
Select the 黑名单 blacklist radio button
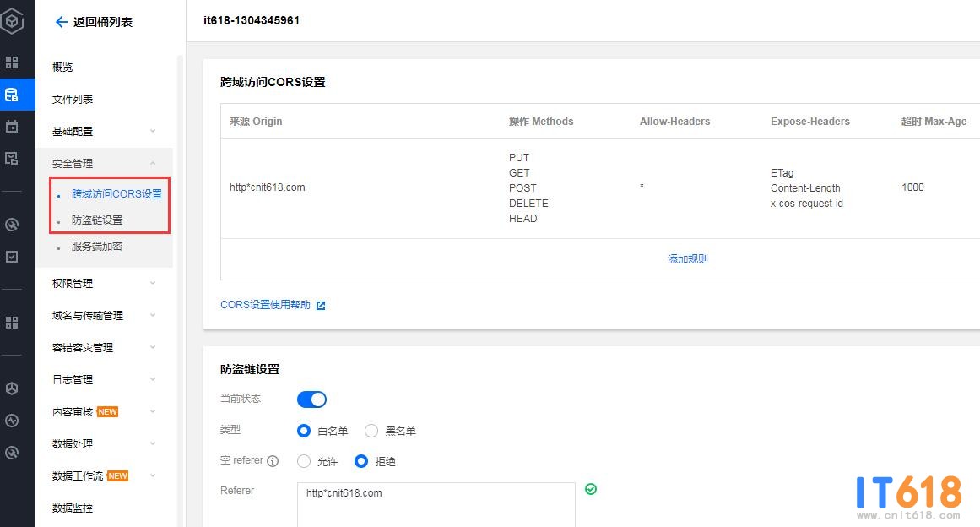[x=371, y=431]
